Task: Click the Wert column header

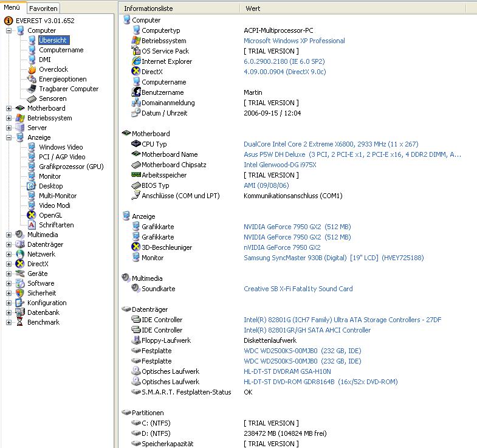Action: tap(352, 9)
